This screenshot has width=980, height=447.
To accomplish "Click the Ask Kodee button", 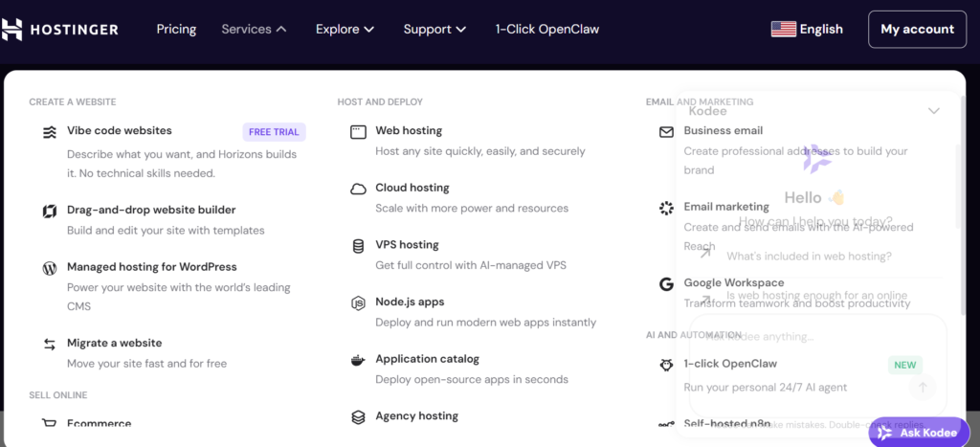I will pyautogui.click(x=918, y=433).
